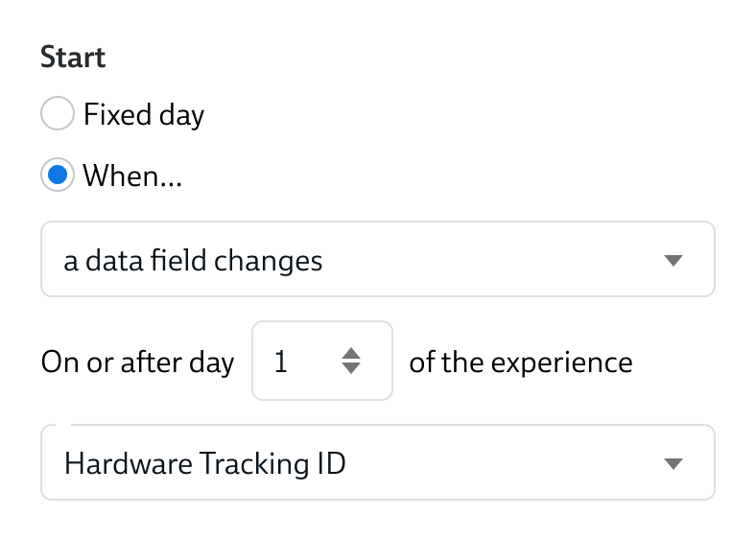Click the up/down stepper arrows in day field
756x539 pixels.
[351, 361]
